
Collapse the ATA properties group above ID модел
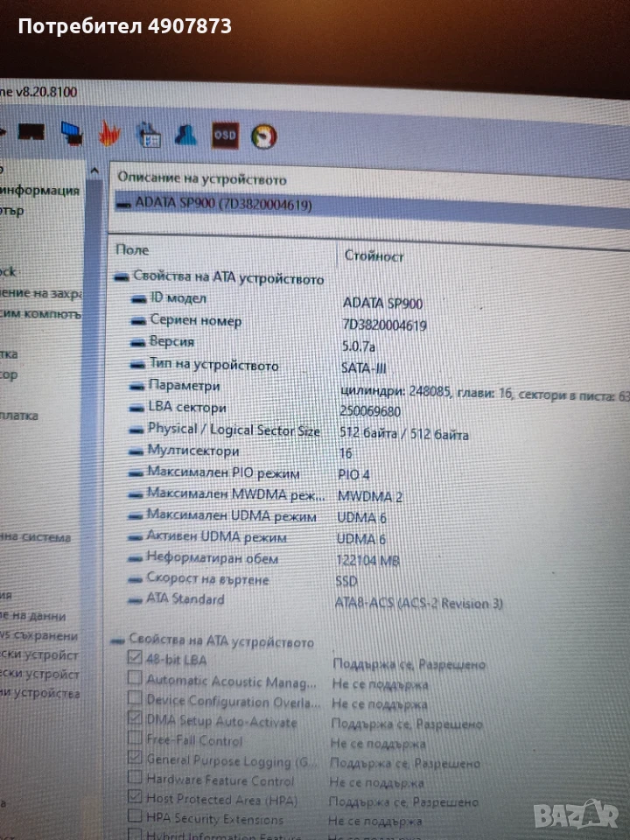click(x=122, y=276)
